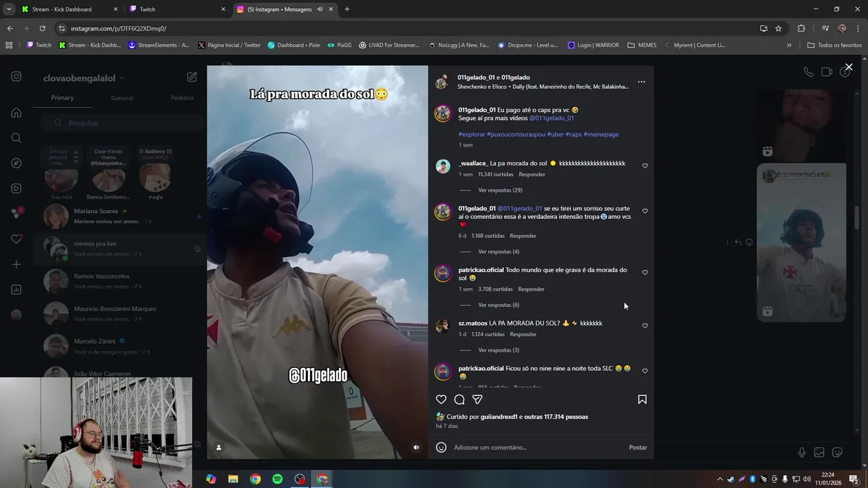Like 011gelado_01 reply comment heart
Viewport: 868px width, 488px height.
(645, 211)
